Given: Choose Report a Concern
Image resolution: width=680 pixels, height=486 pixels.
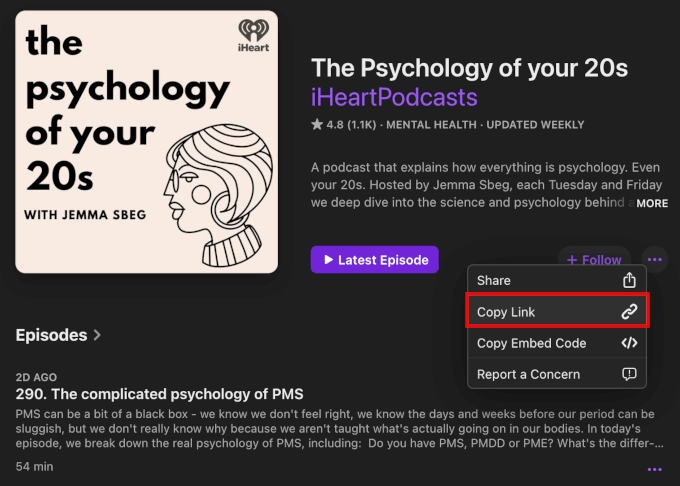Looking at the screenshot, I should pos(528,374).
